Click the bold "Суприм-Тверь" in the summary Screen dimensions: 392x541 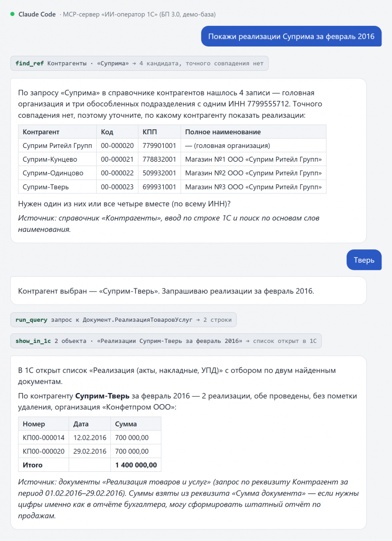tap(102, 396)
